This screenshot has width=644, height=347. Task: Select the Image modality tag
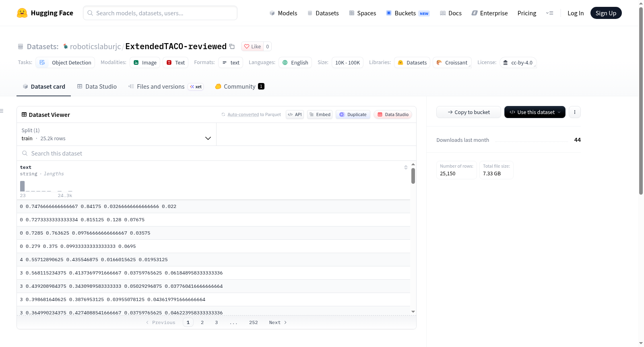click(x=145, y=62)
